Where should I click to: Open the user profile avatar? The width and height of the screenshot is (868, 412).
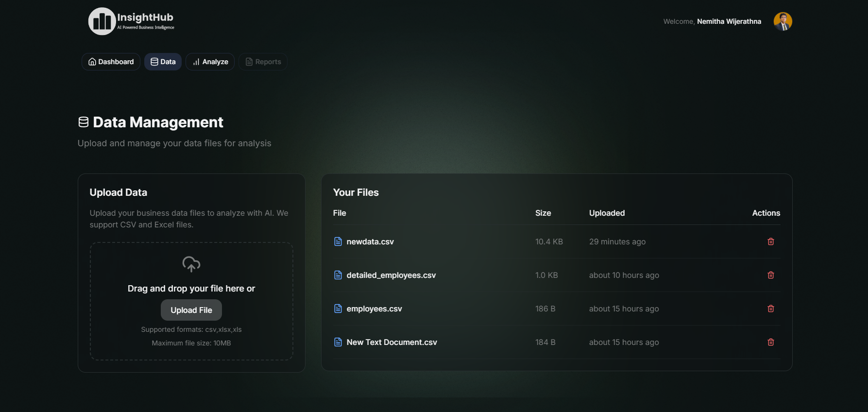pos(783,21)
